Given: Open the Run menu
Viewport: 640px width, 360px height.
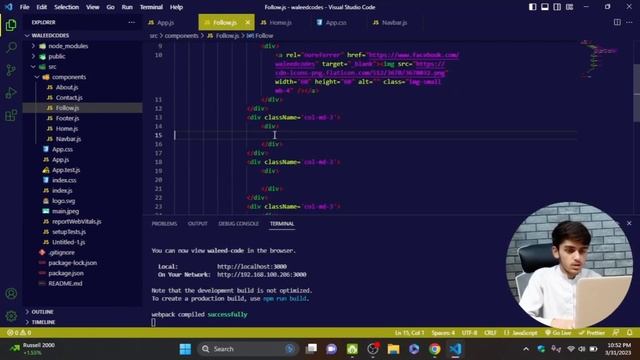Looking at the screenshot, I should click(127, 7).
